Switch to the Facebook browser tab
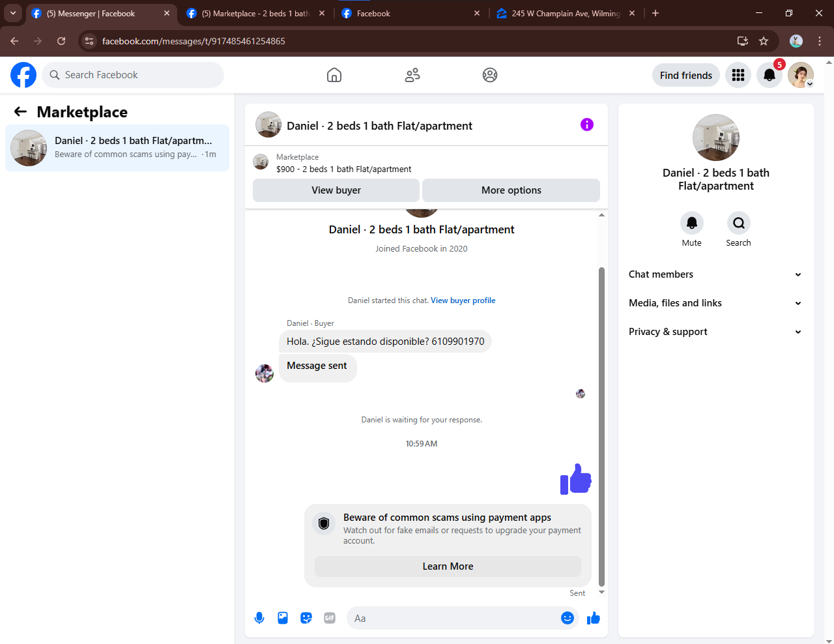 coord(410,13)
